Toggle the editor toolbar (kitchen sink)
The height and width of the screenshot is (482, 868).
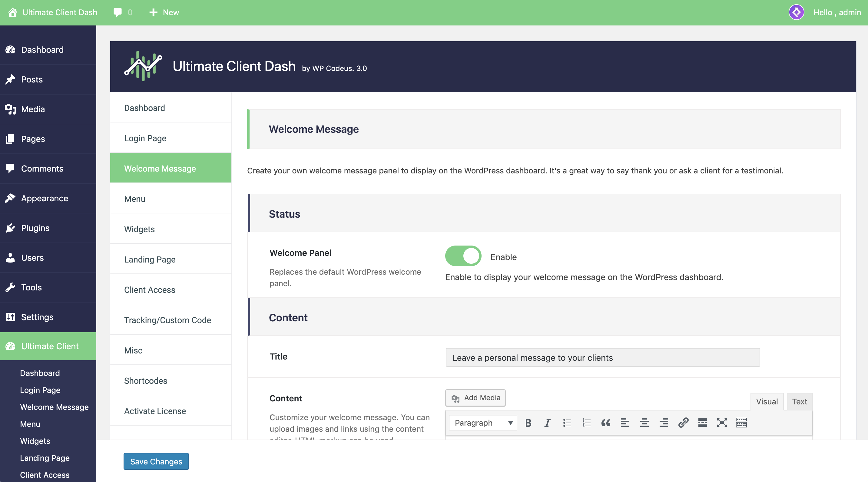click(x=741, y=423)
